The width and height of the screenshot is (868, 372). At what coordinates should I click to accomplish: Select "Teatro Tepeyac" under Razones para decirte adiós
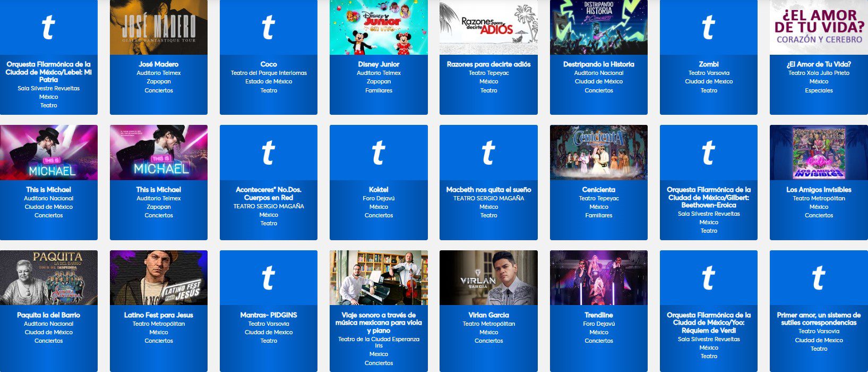point(488,73)
